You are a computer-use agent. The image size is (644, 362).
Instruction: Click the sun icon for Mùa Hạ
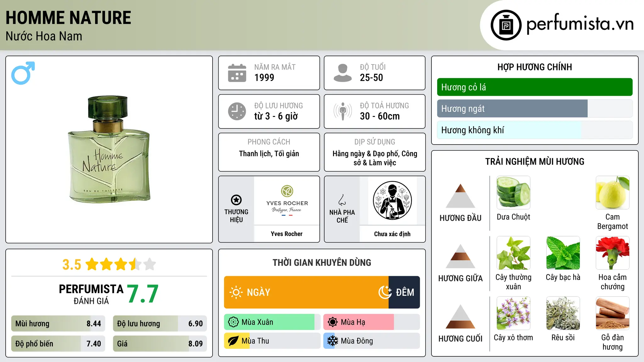coord(333,322)
